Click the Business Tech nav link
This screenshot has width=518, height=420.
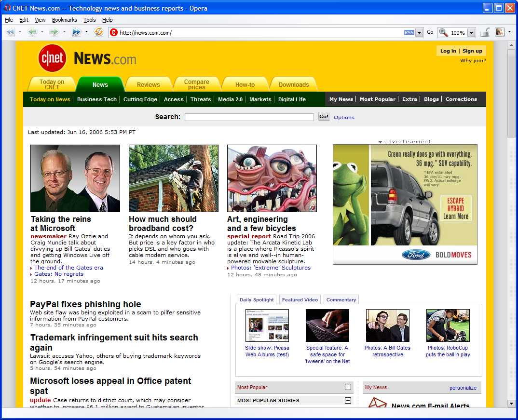point(97,99)
